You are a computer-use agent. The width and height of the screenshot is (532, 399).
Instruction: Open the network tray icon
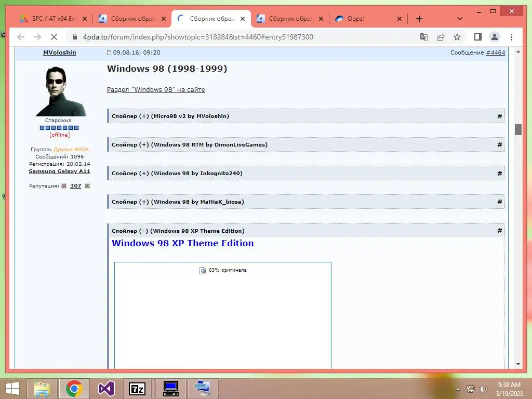pos(471,389)
